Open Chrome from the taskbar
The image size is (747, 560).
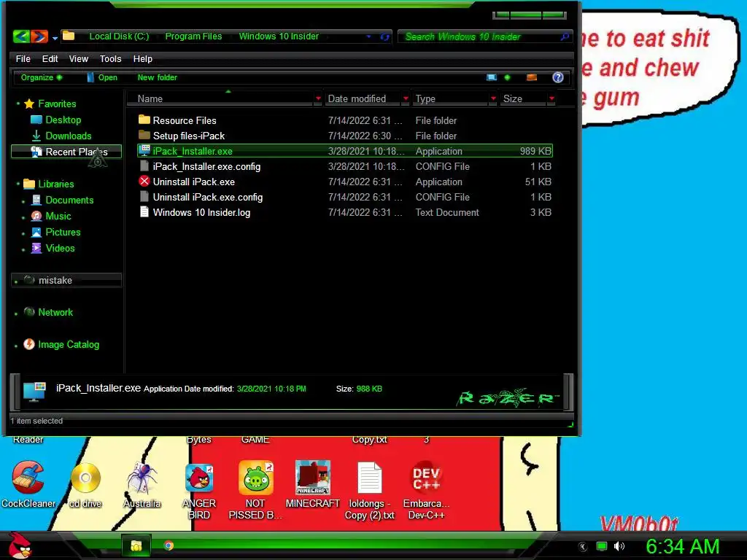coord(169,545)
